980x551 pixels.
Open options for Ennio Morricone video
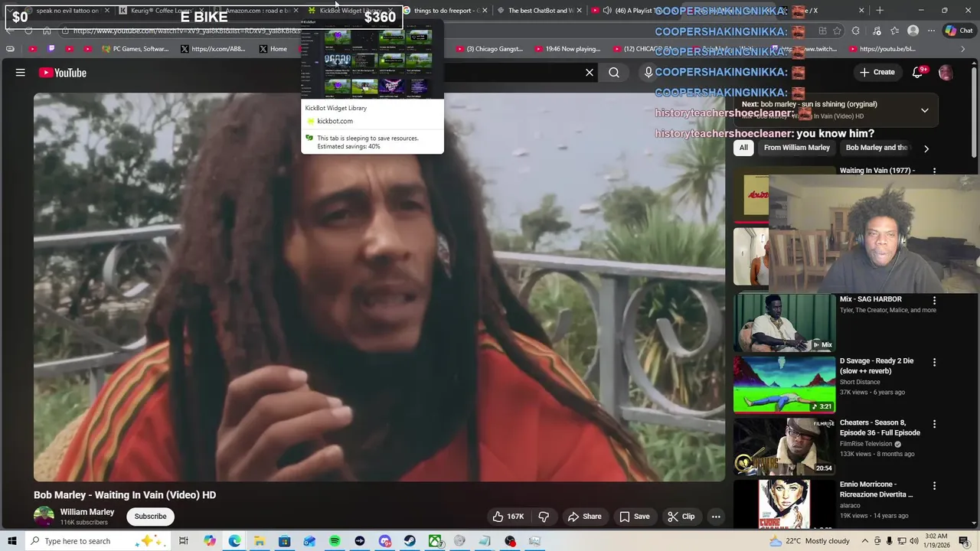pos(934,486)
